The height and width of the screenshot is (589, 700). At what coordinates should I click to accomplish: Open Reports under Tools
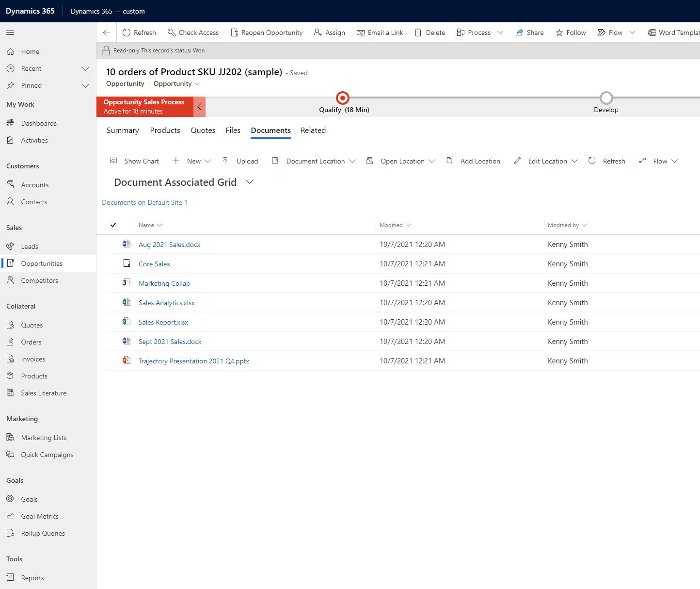click(x=48, y=578)
